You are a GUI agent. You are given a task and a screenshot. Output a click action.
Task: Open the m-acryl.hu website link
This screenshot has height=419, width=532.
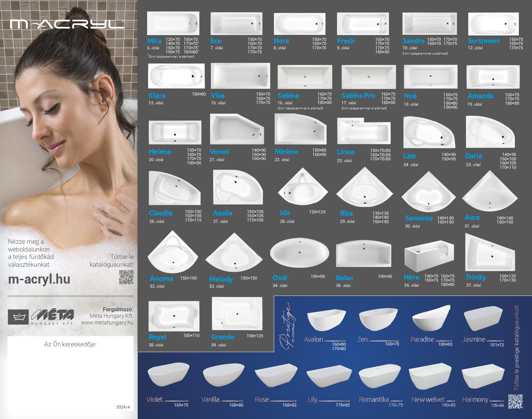tap(39, 279)
